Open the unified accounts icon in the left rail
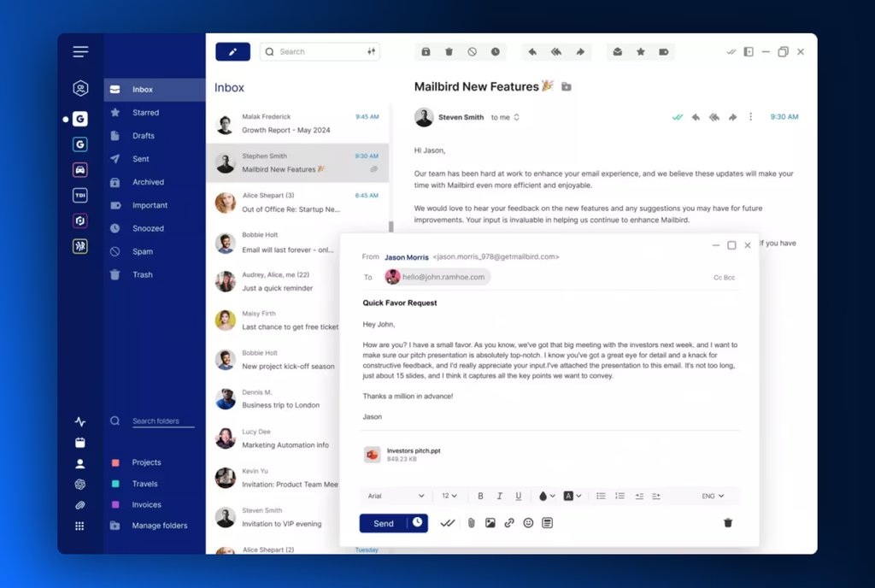Screen dimensions: 875x588 pyautogui.click(x=80, y=88)
